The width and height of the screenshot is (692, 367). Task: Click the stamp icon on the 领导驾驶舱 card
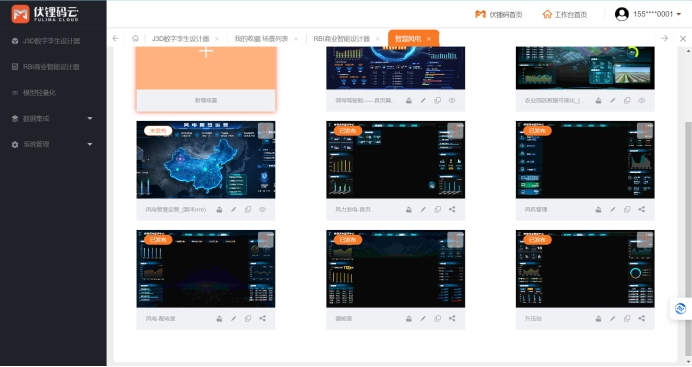pos(409,101)
